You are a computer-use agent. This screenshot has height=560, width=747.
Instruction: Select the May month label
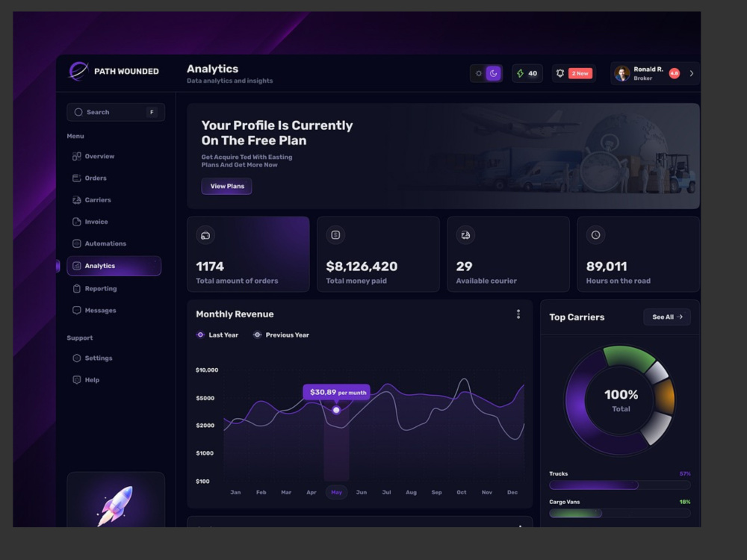pyautogui.click(x=336, y=492)
